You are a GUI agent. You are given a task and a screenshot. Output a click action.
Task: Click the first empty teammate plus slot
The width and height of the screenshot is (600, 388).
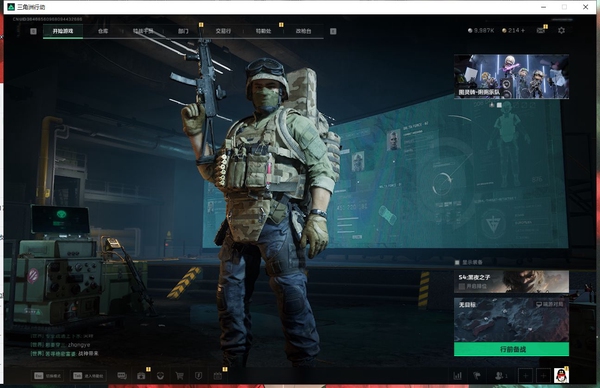coord(525,376)
